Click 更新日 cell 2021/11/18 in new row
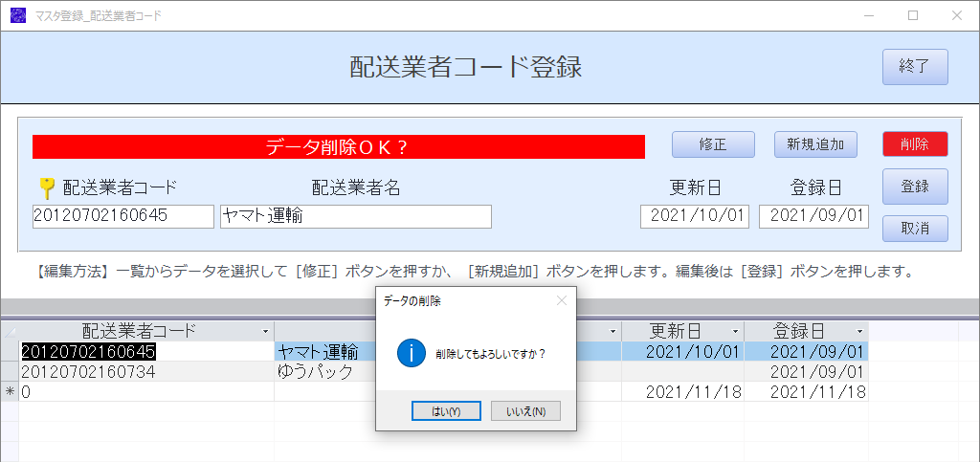Screen dimensions: 980x462 tap(683, 391)
